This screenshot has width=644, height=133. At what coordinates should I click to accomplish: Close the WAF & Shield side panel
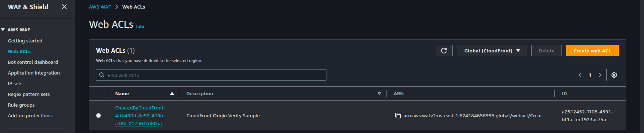pyautogui.click(x=64, y=7)
